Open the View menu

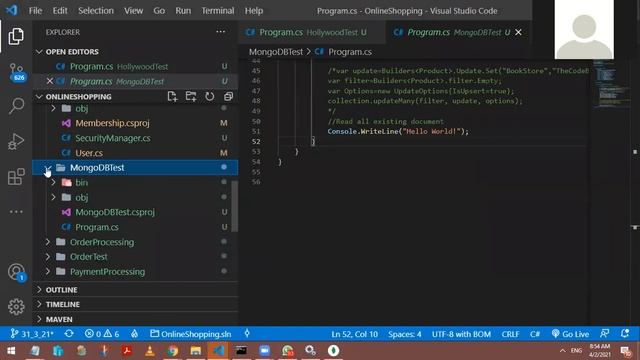133,11
